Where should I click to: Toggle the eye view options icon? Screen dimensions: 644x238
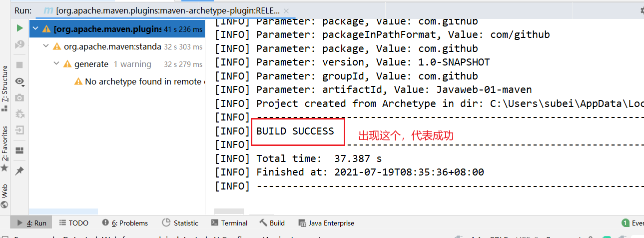tap(19, 81)
